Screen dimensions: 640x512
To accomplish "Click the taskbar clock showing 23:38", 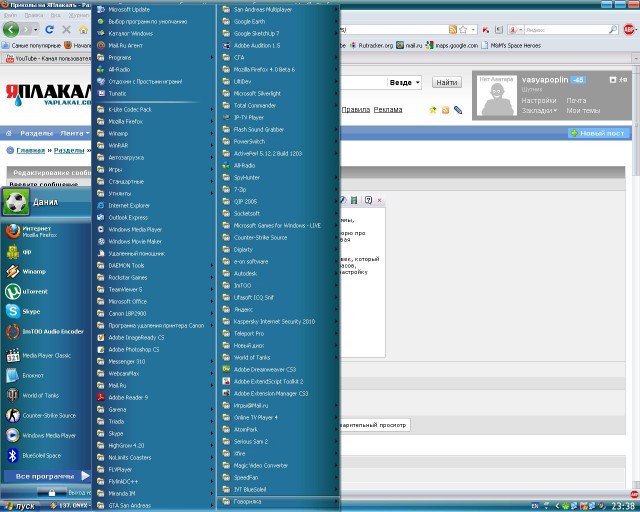I will pyautogui.click(x=622, y=507).
